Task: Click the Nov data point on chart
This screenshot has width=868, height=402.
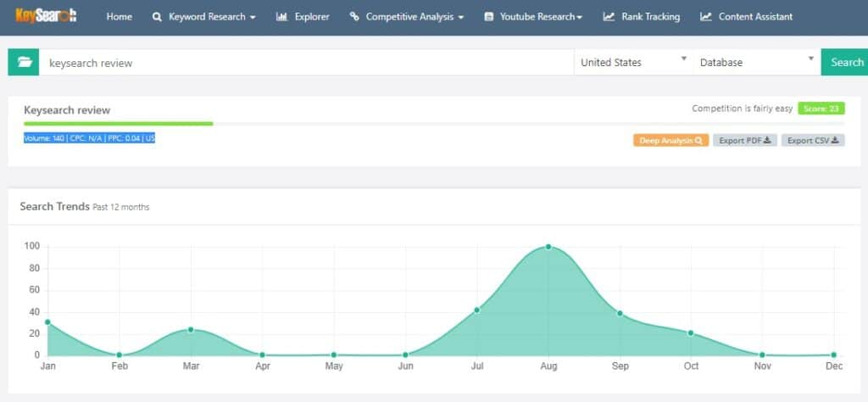Action: (762, 355)
